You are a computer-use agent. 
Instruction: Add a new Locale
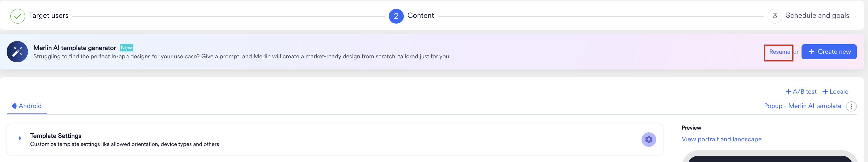tap(835, 92)
